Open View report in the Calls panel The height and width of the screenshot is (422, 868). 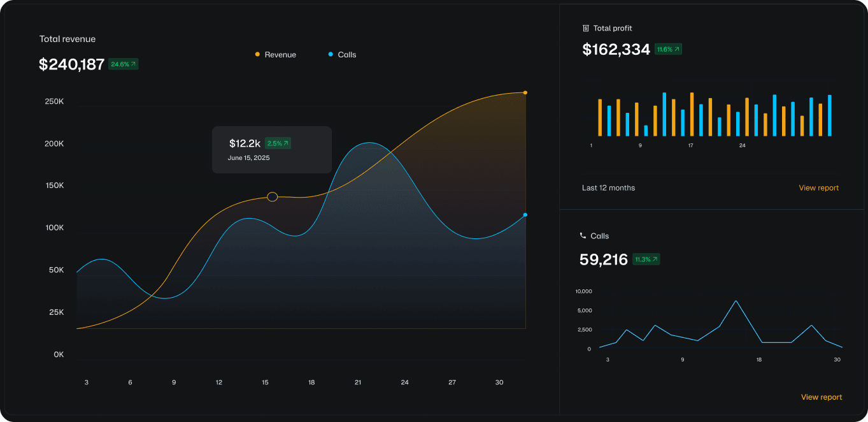pos(822,397)
